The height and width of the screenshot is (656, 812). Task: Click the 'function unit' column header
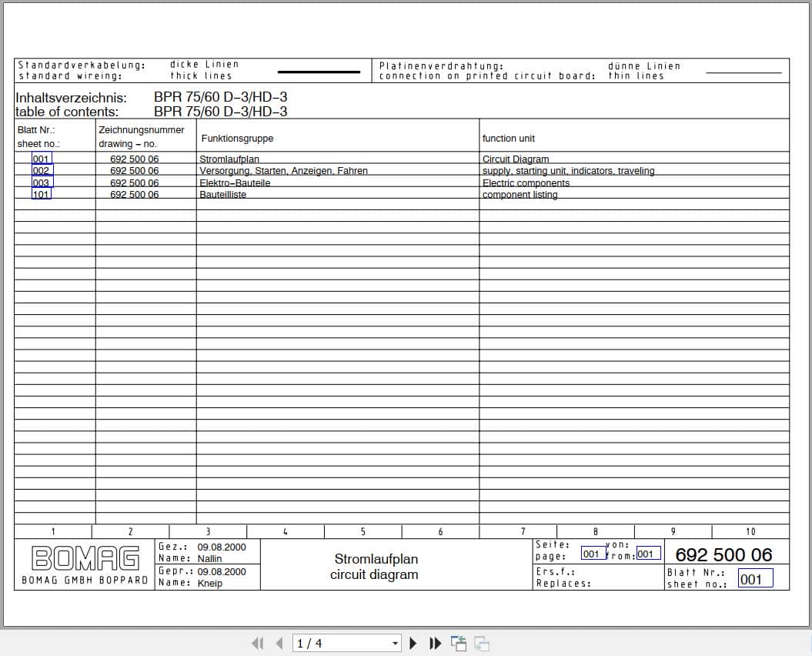tap(508, 139)
